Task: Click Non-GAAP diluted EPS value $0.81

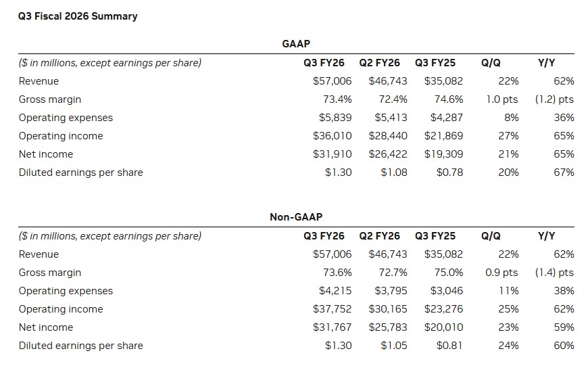Action: (x=449, y=346)
